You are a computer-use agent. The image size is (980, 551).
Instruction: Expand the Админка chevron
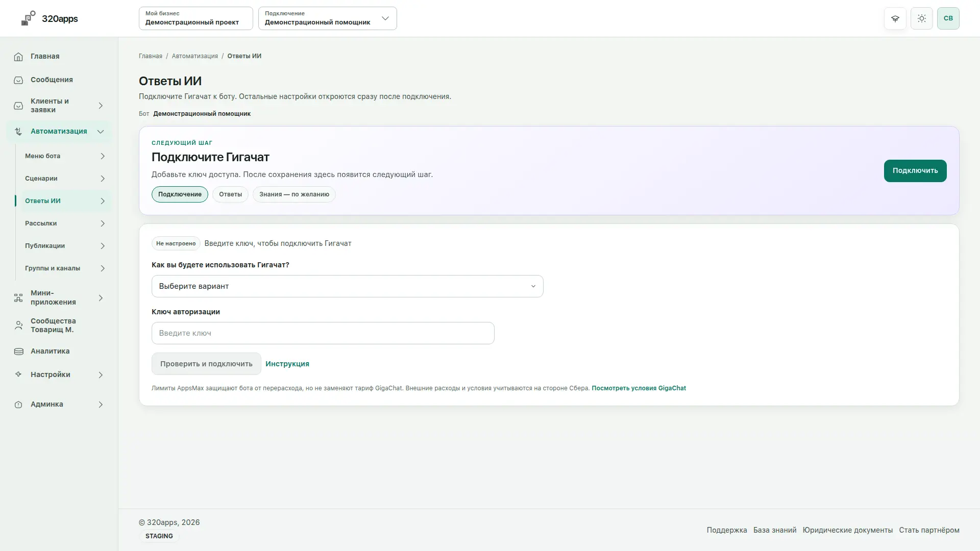pos(101,405)
